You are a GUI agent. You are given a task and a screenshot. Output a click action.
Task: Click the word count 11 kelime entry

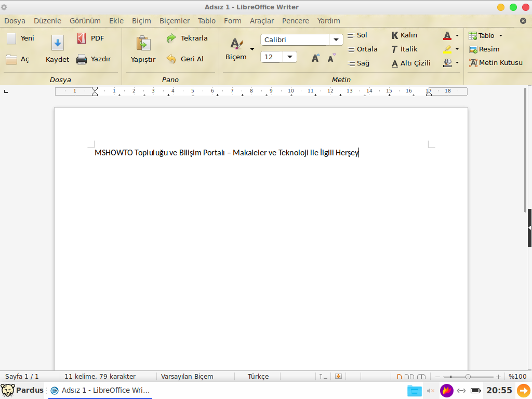(x=100, y=376)
